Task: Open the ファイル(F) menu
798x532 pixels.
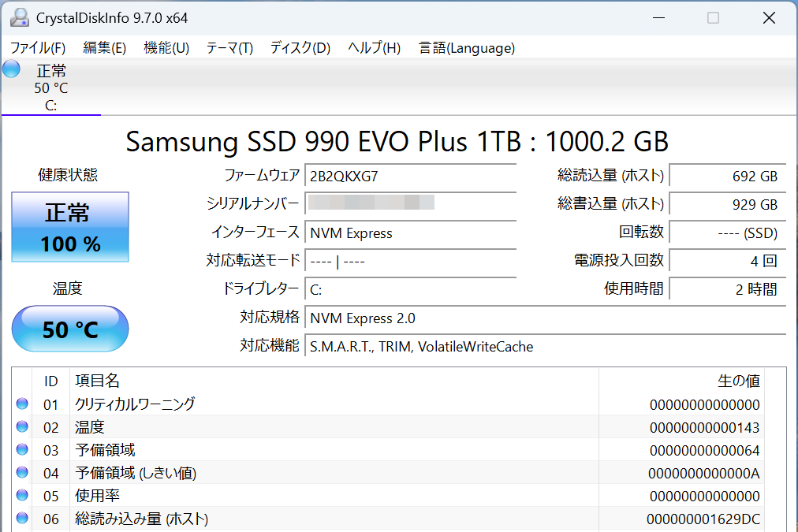Action: click(x=38, y=48)
